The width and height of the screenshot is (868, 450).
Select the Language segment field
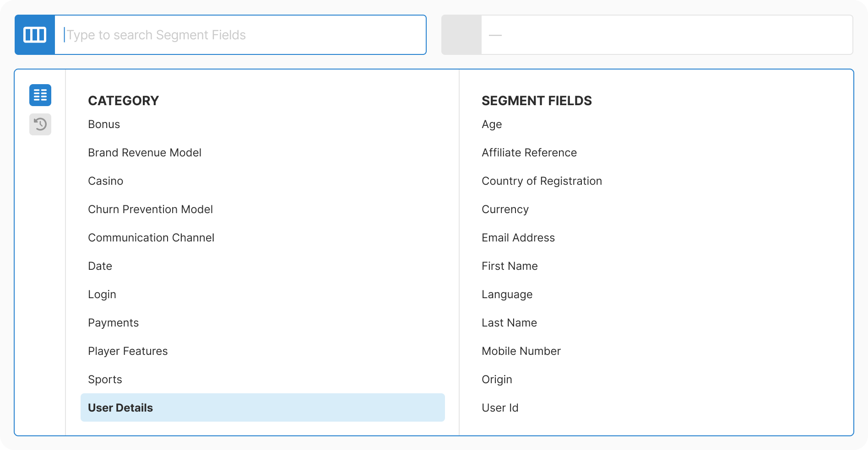point(507,294)
